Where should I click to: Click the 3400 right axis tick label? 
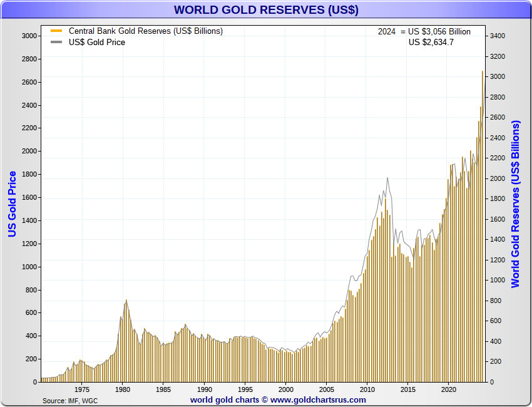coord(498,36)
